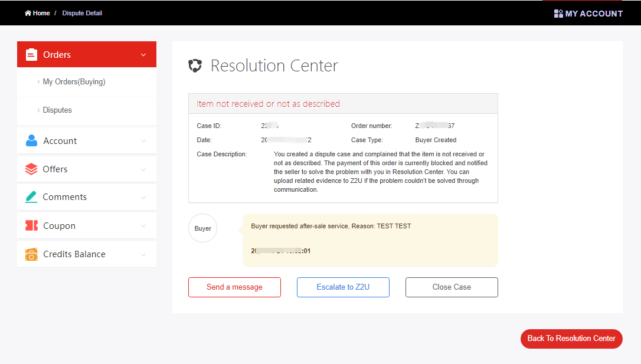The image size is (641, 364).
Task: Click the Account person icon
Action: click(31, 141)
